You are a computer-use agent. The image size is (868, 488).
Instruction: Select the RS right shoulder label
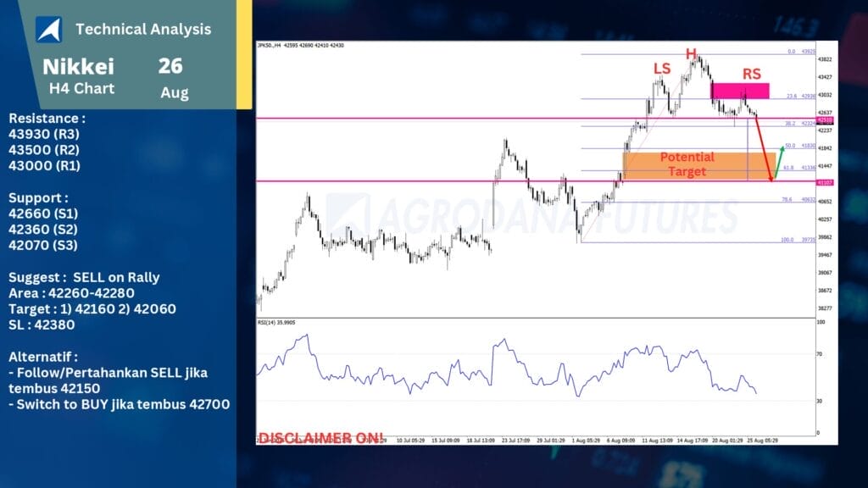751,75
